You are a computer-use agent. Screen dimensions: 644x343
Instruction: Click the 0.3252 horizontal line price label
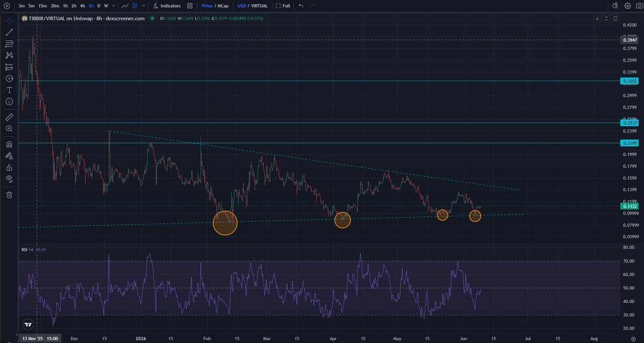tap(629, 81)
